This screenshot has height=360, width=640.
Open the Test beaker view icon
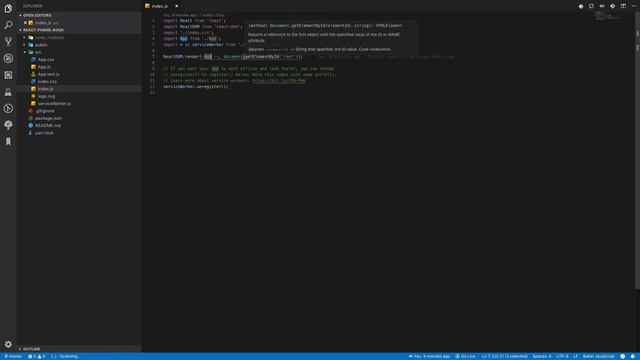(x=8, y=92)
